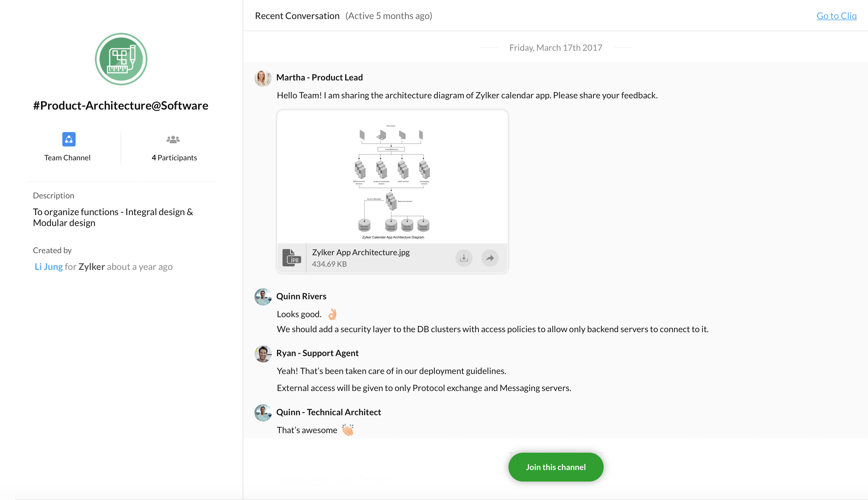Screen dimensions: 868x500
Task: Open the Go to Cliq link
Action: click(x=836, y=16)
